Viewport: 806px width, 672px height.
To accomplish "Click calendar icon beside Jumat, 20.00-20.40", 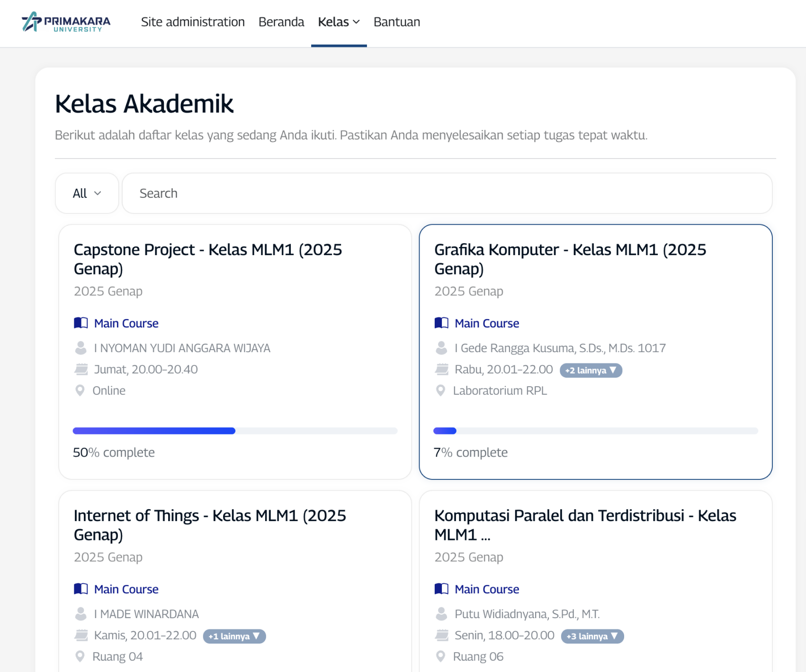I will (x=81, y=369).
